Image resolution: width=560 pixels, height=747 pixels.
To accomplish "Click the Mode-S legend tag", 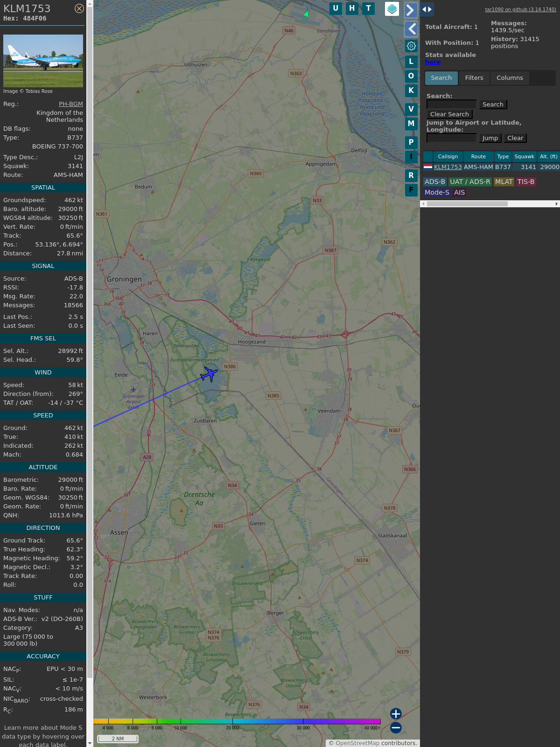I will coord(437,192).
